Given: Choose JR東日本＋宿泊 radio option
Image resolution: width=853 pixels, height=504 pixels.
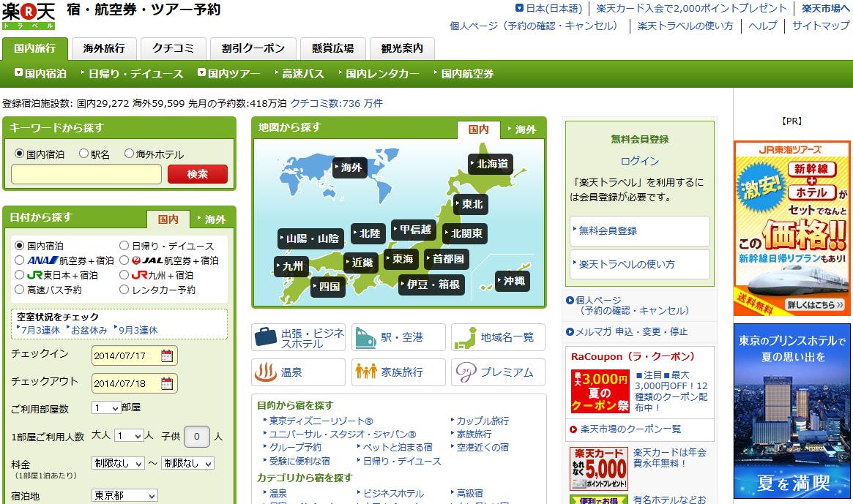Looking at the screenshot, I should pyautogui.click(x=19, y=275).
